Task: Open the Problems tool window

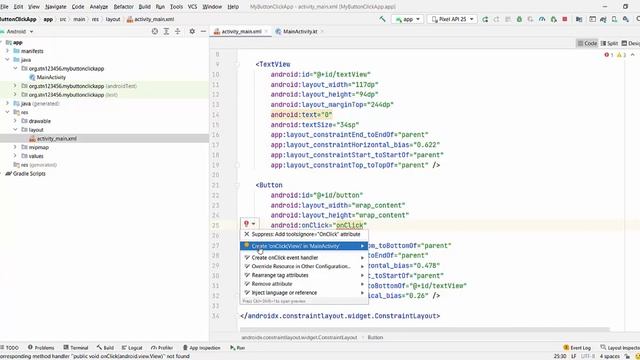Action: coord(41,348)
